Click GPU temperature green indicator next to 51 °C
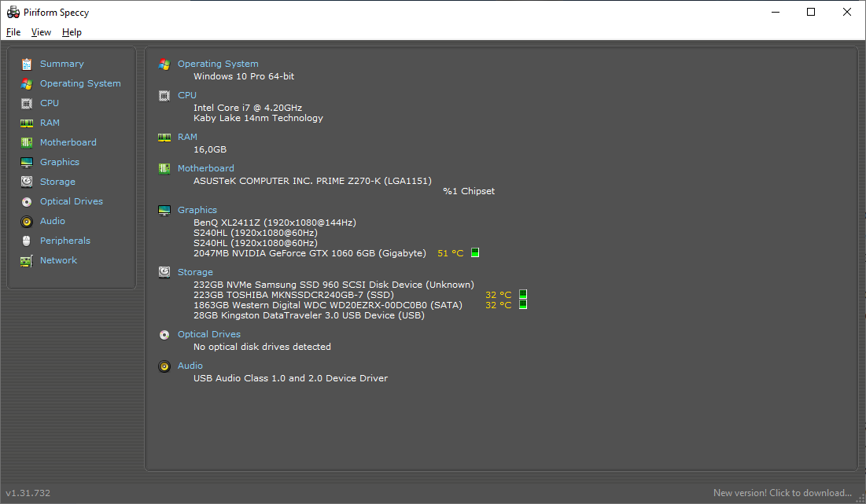 (475, 253)
